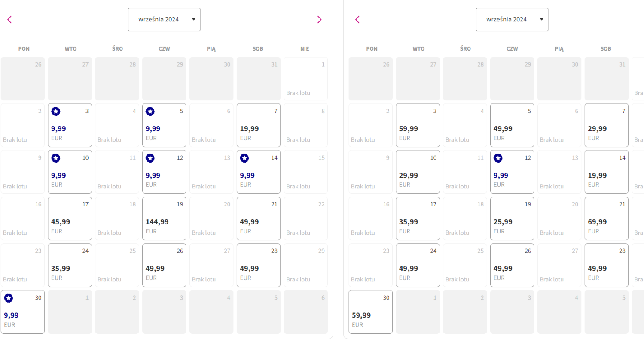This screenshot has height=339, width=644.
Task: Click the star badge on right calendar September 12
Action: pos(498,158)
